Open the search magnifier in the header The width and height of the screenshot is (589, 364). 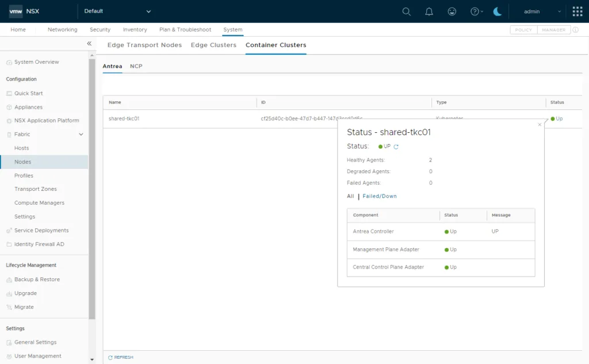(406, 12)
